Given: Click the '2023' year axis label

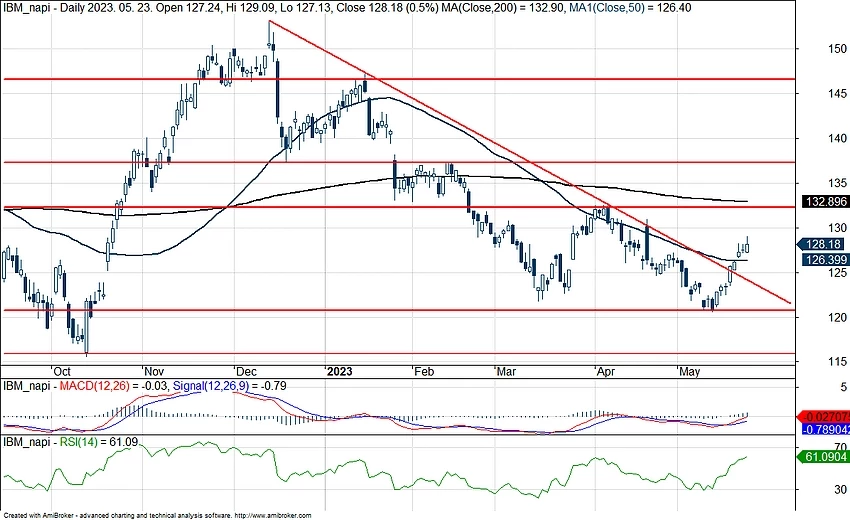Looking at the screenshot, I should tap(340, 372).
